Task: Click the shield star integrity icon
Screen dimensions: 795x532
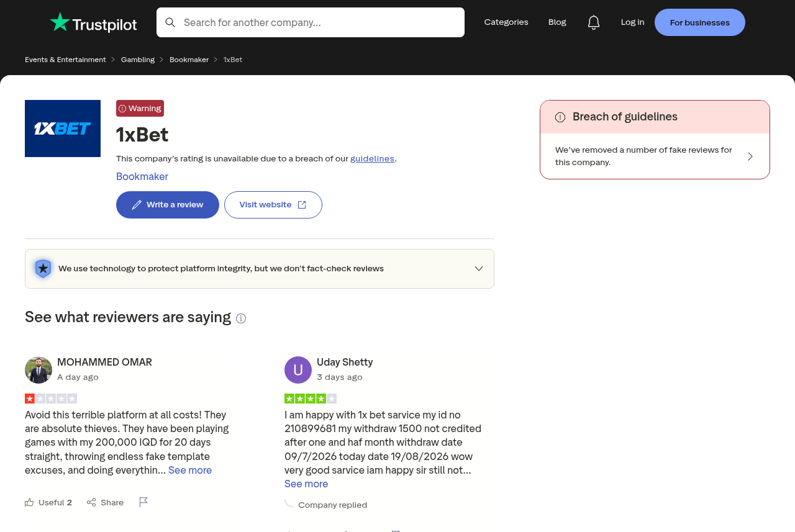Action: click(x=43, y=268)
